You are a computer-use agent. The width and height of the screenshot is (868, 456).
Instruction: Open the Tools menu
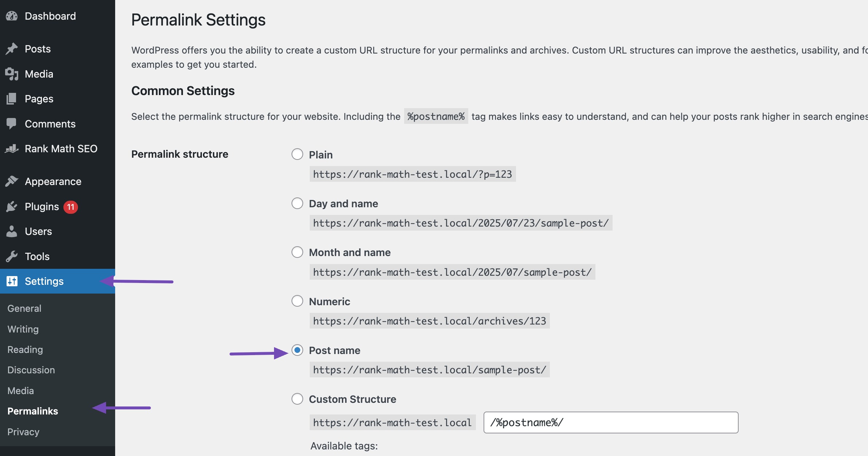click(x=58, y=256)
